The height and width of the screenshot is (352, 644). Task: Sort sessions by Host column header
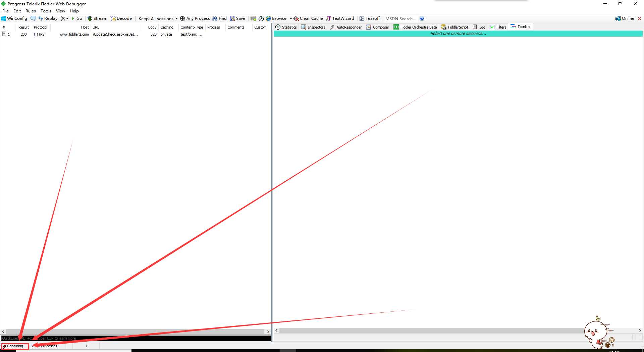[71, 27]
